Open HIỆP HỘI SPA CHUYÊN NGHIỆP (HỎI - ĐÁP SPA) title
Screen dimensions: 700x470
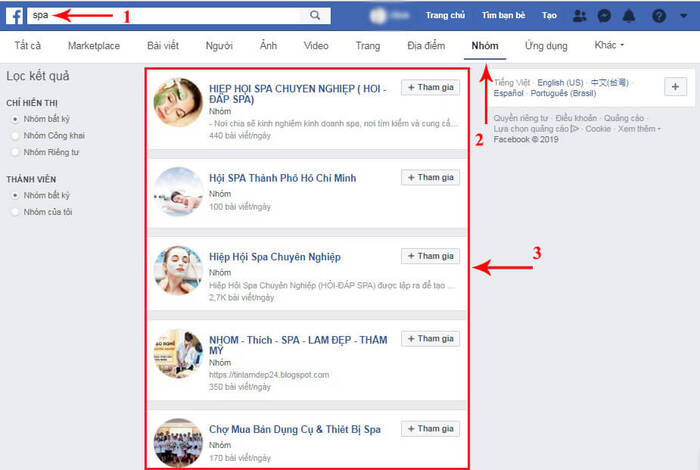(x=298, y=94)
